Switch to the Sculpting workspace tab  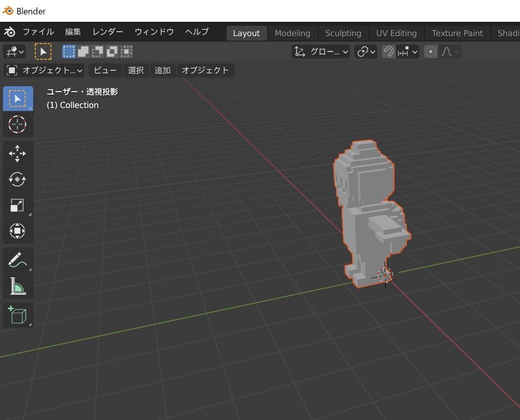click(x=343, y=33)
